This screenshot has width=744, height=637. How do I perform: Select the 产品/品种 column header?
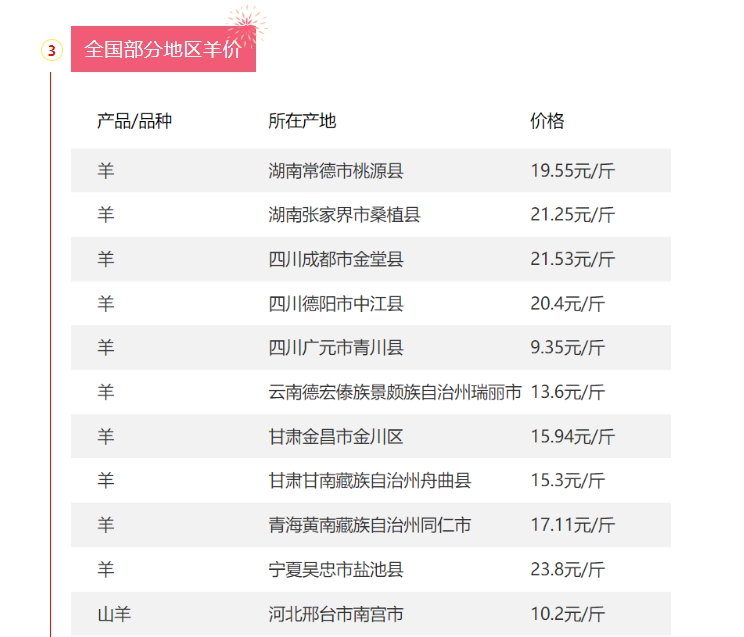[134, 121]
